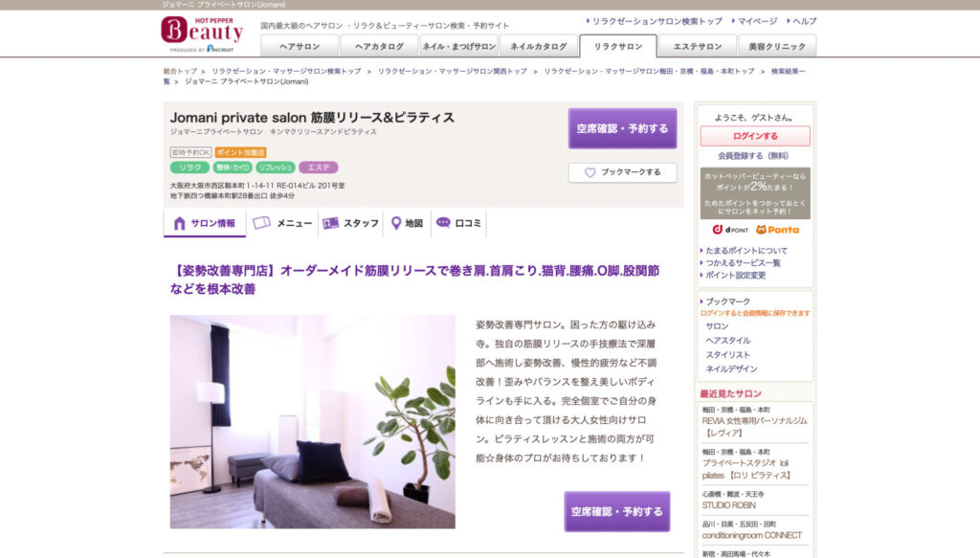
Task: Click the staff card icon
Action: 330,223
